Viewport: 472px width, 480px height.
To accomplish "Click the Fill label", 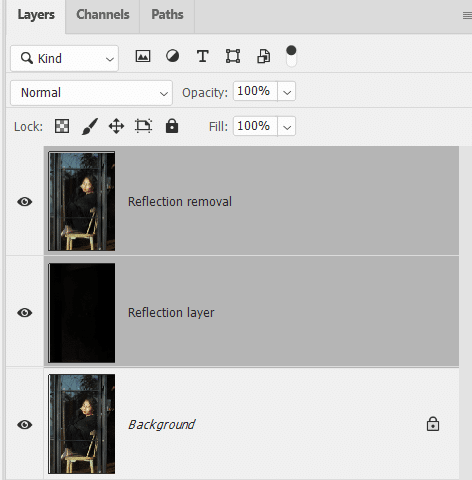I will click(x=218, y=127).
